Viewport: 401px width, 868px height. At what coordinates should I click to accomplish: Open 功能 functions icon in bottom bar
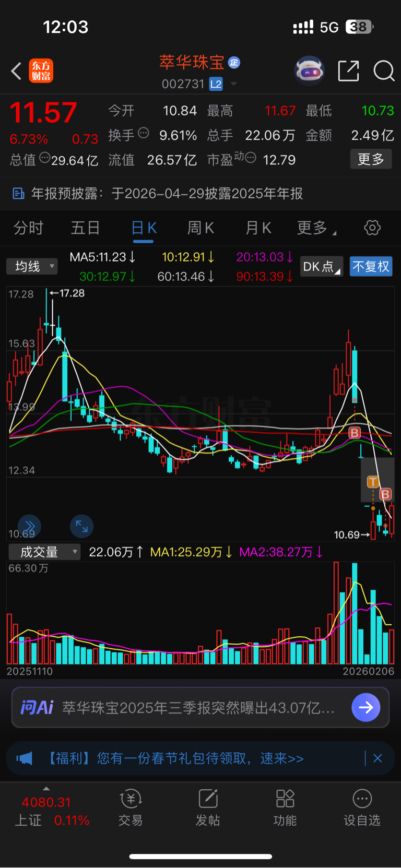[285, 808]
